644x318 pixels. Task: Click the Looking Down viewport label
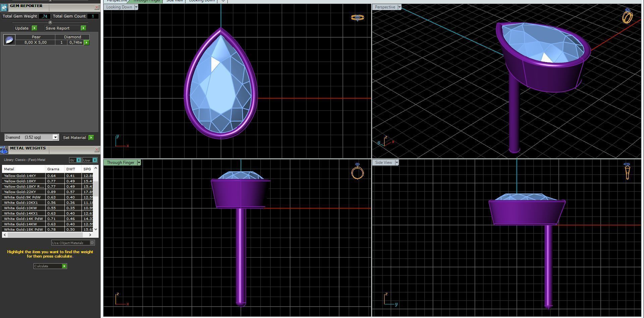click(119, 7)
